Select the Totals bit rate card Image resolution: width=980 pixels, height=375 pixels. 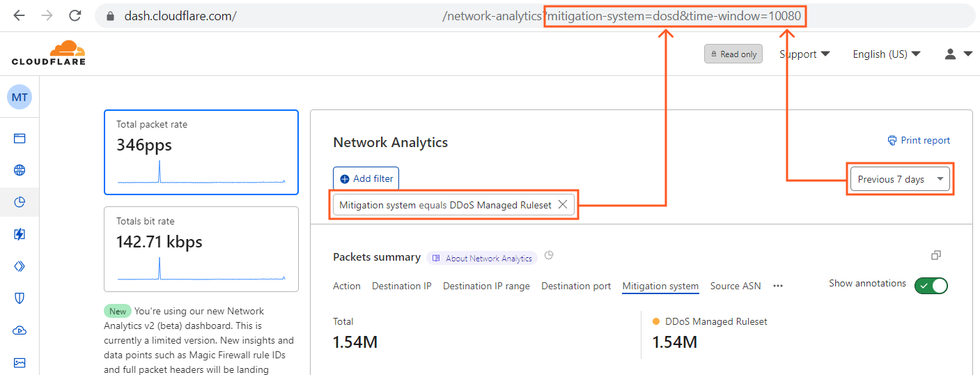point(201,249)
